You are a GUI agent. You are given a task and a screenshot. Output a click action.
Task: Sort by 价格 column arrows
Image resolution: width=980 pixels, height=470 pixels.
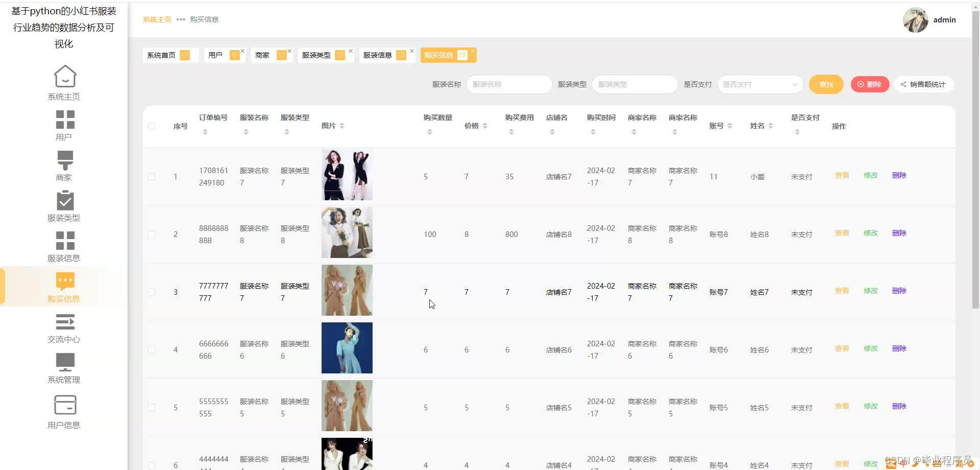(x=485, y=126)
